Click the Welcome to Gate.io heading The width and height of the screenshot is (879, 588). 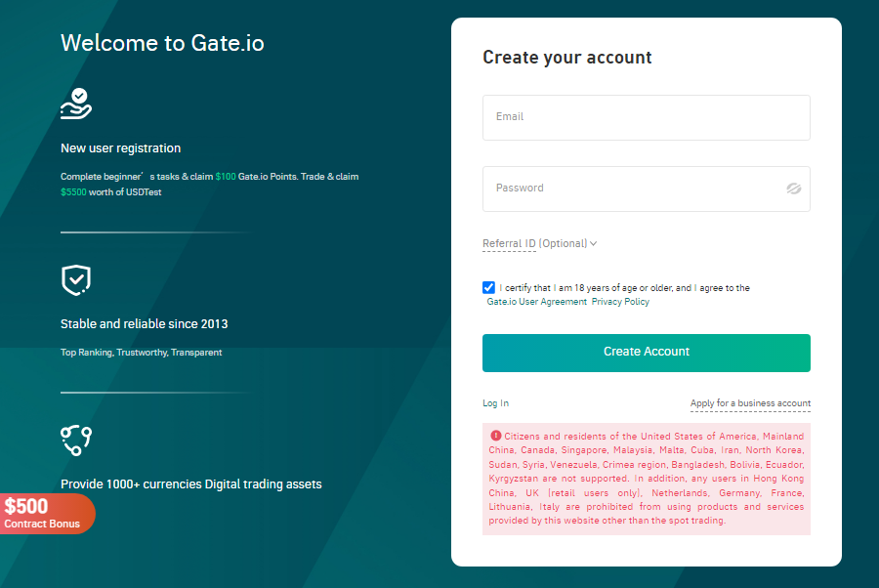pos(162,43)
